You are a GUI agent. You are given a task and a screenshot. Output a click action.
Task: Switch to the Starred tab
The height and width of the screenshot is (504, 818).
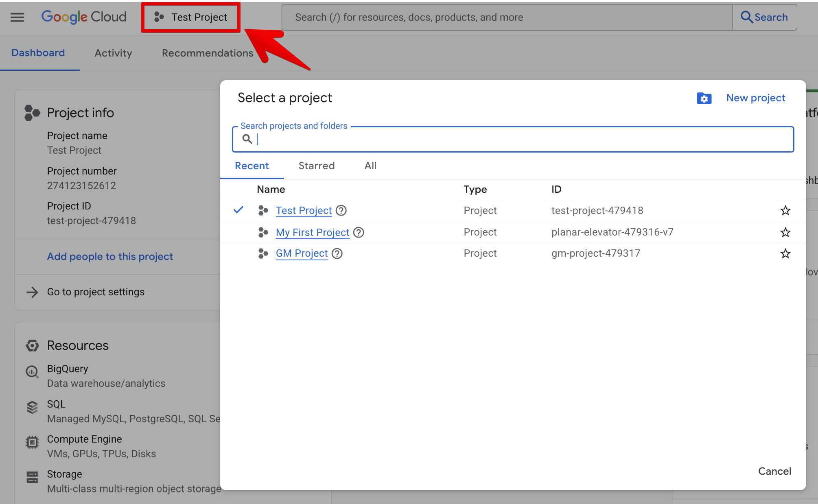316,166
